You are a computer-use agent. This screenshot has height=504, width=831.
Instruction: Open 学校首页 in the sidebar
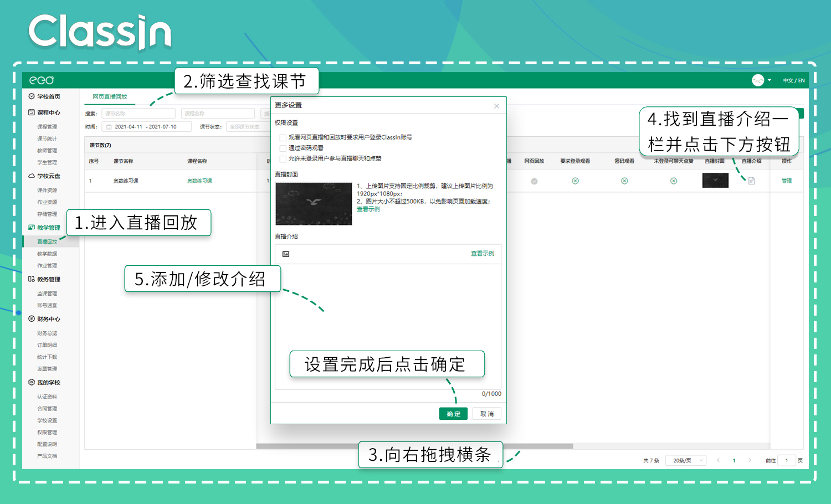pyautogui.click(x=49, y=96)
